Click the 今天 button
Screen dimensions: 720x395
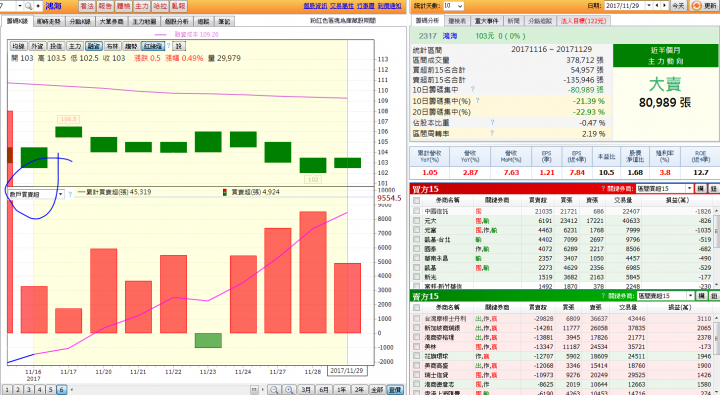[x=678, y=6]
